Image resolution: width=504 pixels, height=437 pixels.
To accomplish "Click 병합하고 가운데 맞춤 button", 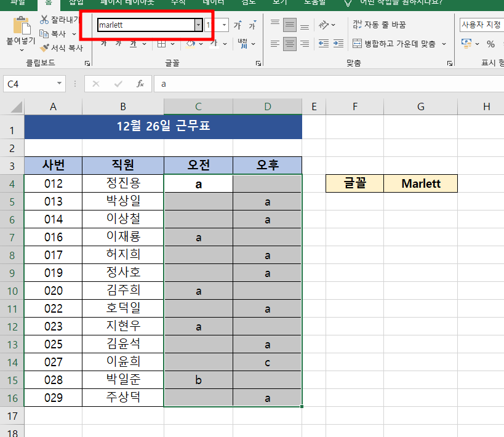I will pyautogui.click(x=394, y=44).
